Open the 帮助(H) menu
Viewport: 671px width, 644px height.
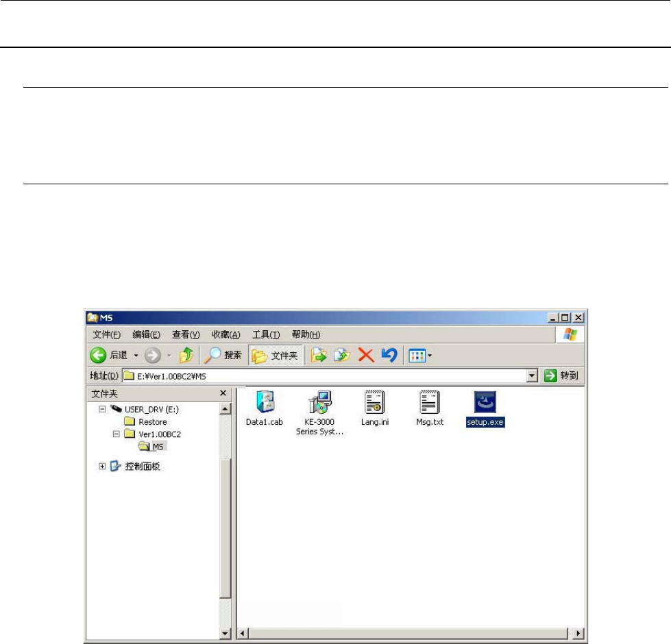point(306,334)
